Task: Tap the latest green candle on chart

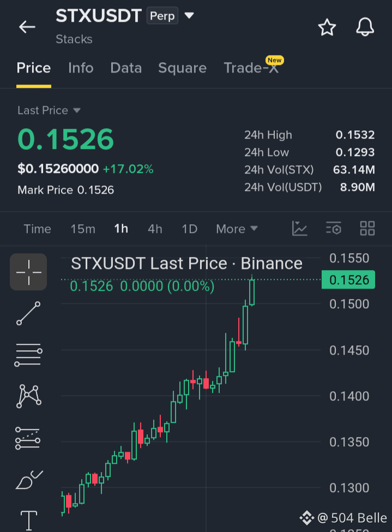Action: (x=252, y=292)
